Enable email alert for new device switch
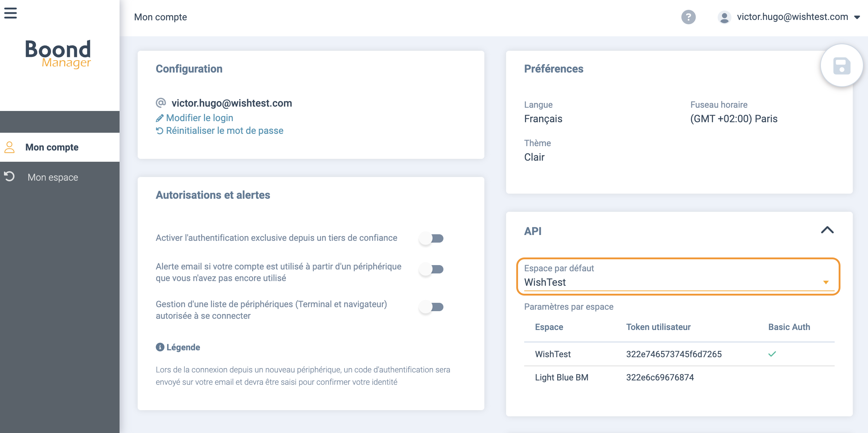Viewport: 868px width, 433px height. coord(431,269)
